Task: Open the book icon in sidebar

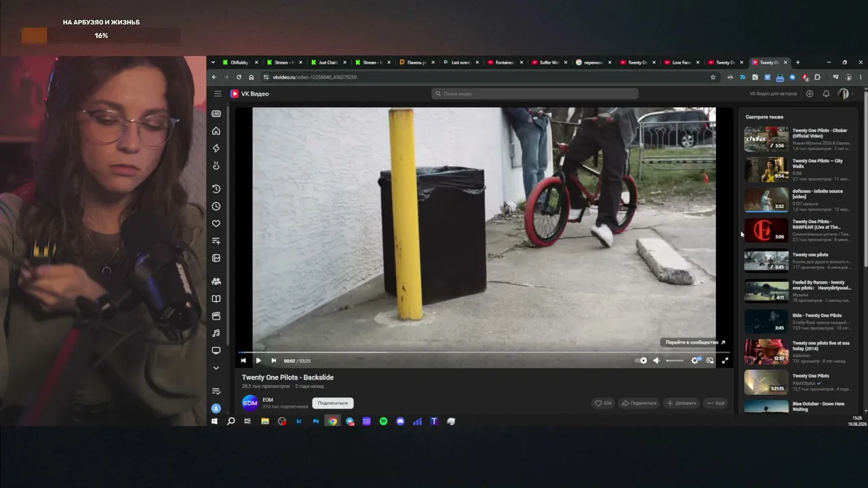Action: coord(216,298)
